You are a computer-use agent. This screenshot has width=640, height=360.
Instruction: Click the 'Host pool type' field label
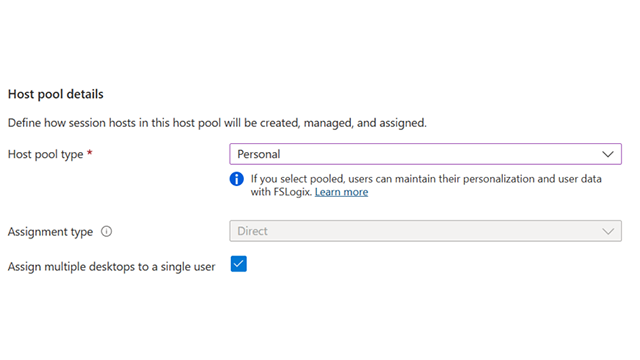[45, 154]
